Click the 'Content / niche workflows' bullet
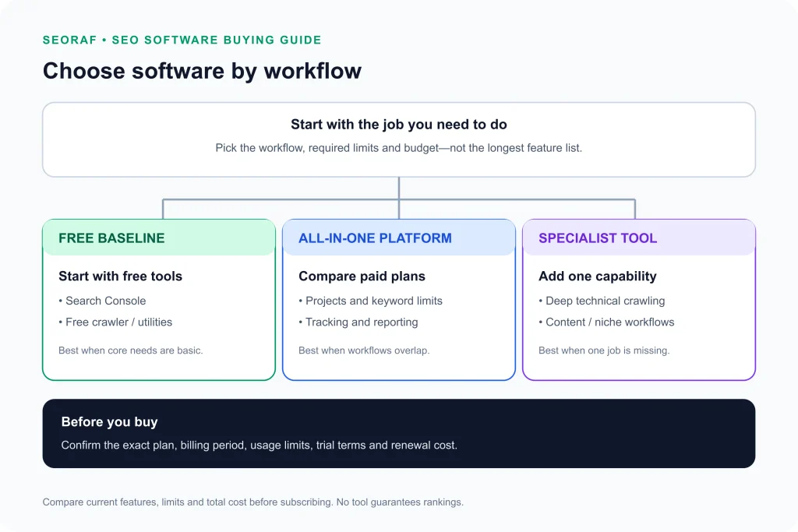798x532 pixels. (x=606, y=322)
